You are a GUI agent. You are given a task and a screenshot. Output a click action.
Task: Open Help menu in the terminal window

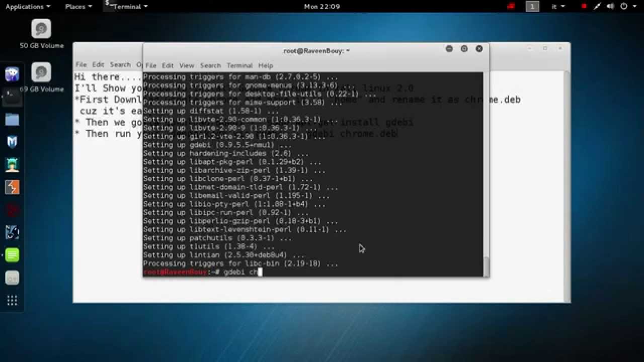tap(265, 65)
